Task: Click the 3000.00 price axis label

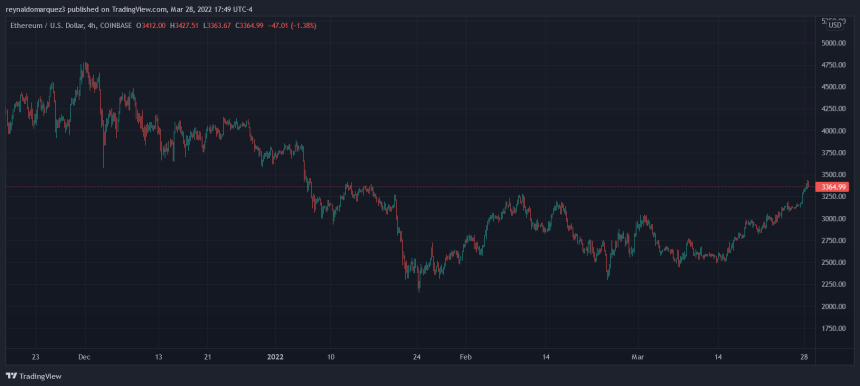Action: 833,218
